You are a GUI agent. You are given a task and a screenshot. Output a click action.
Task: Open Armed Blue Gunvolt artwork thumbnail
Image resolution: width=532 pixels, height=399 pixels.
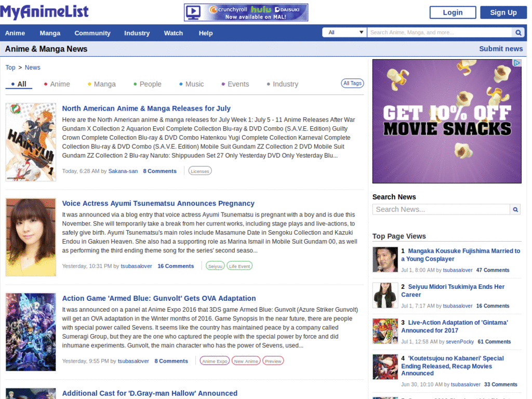tap(31, 332)
